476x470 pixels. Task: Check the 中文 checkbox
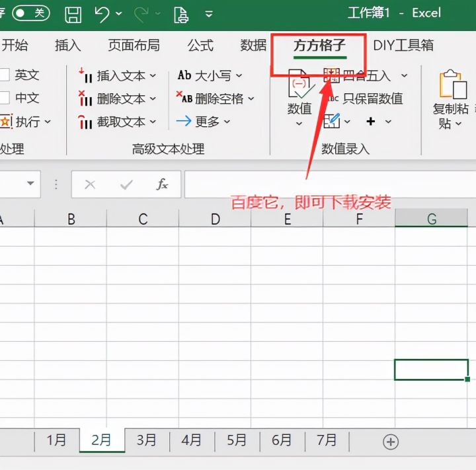5,98
